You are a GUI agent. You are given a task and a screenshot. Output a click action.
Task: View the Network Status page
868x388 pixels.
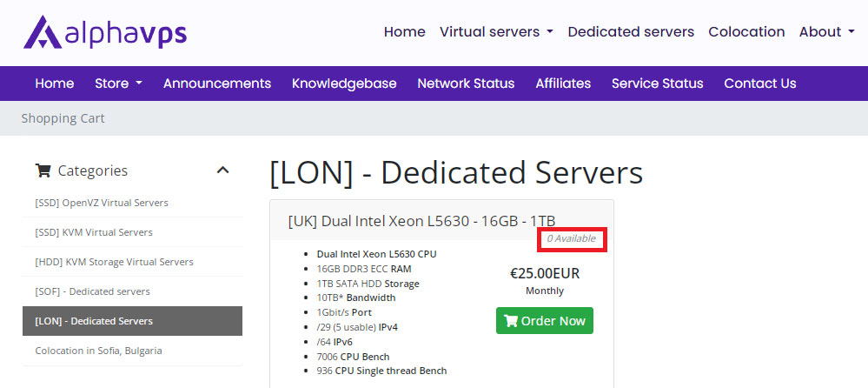click(466, 84)
